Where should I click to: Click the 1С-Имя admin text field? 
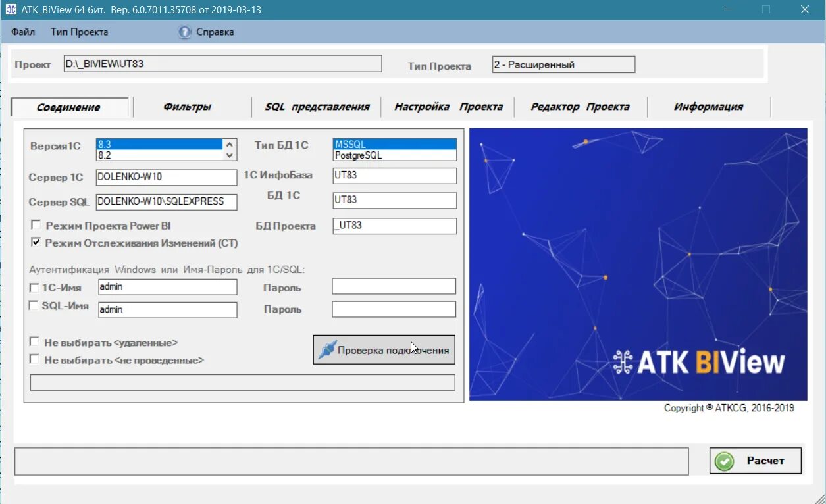(167, 287)
